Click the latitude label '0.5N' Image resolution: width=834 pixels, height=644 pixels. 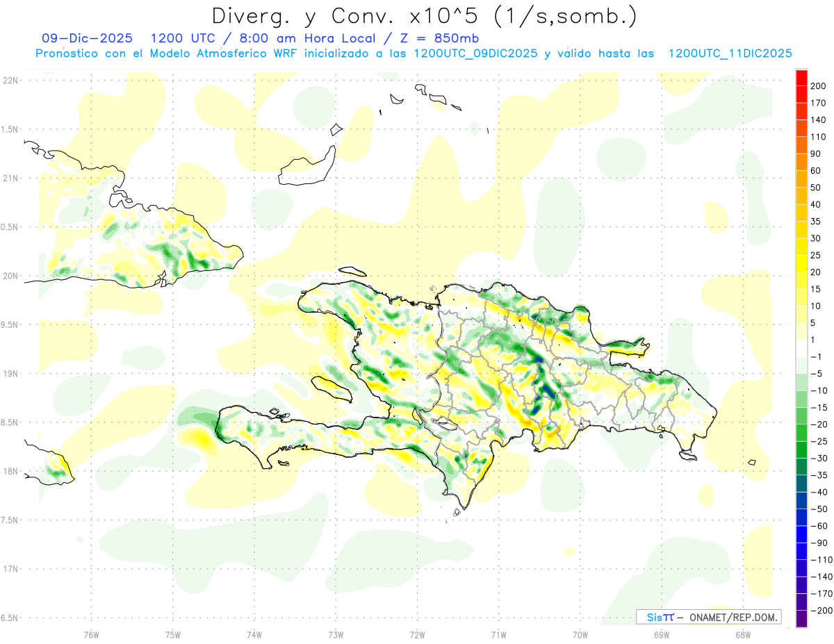point(10,227)
